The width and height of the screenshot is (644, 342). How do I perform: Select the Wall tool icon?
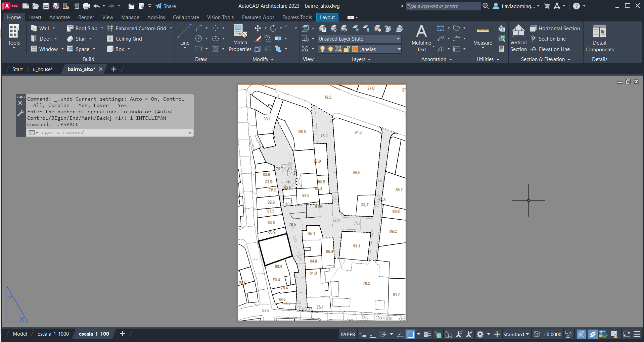34,28
